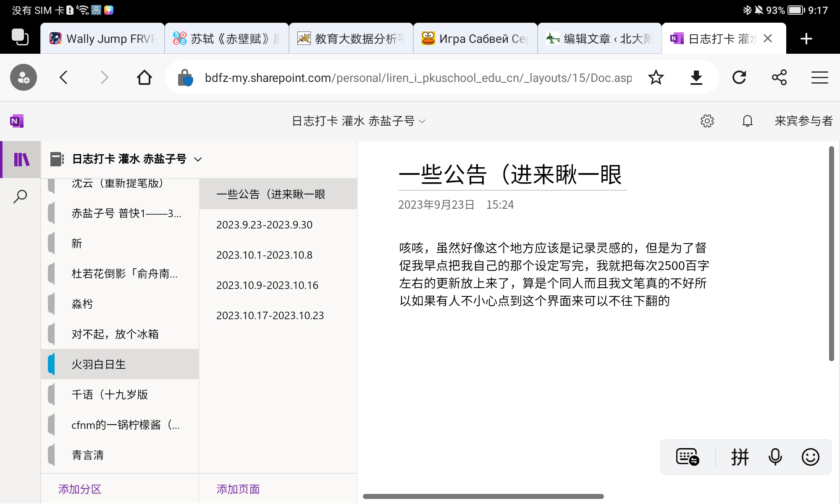Bookmark page with star icon
The image size is (840, 504).
coord(656,78)
